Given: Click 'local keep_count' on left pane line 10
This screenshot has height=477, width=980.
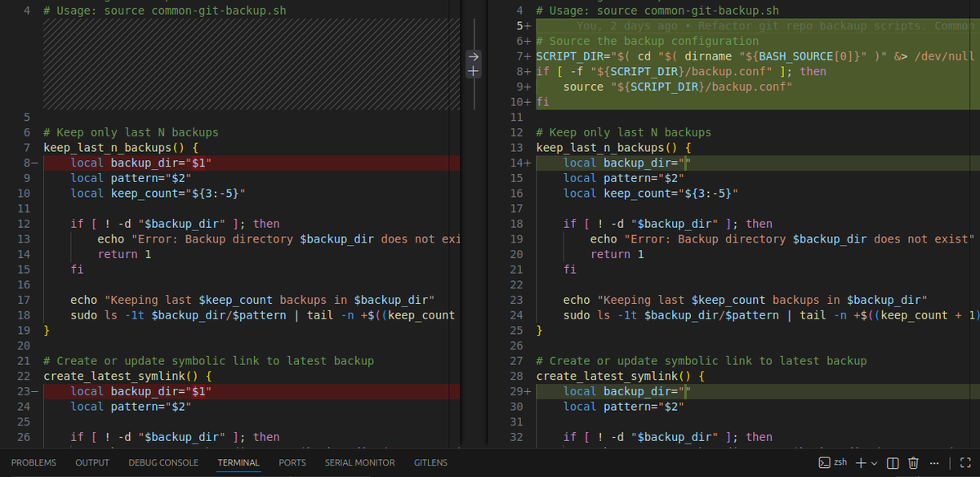Looking at the screenshot, I should (x=158, y=194).
